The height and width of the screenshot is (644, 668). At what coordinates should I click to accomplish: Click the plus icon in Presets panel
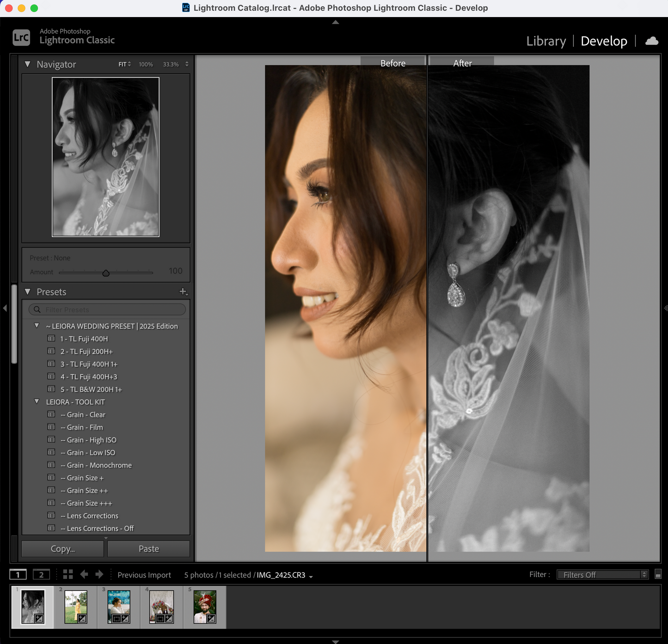183,292
